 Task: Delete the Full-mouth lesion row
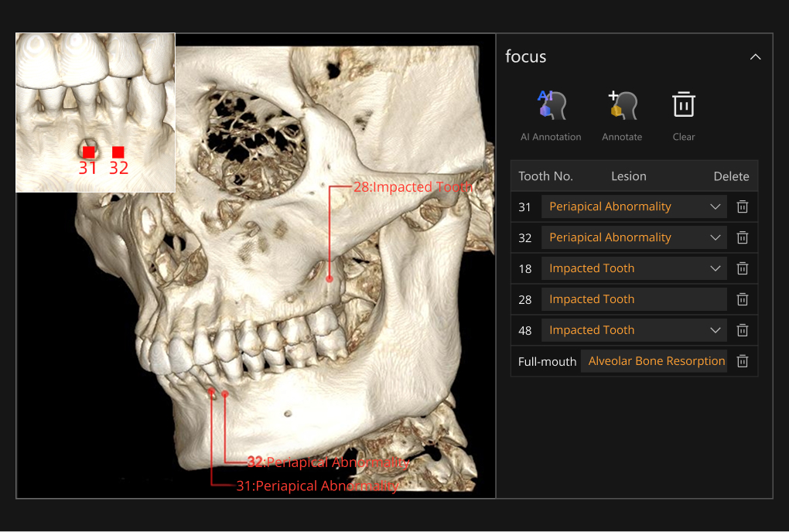743,361
